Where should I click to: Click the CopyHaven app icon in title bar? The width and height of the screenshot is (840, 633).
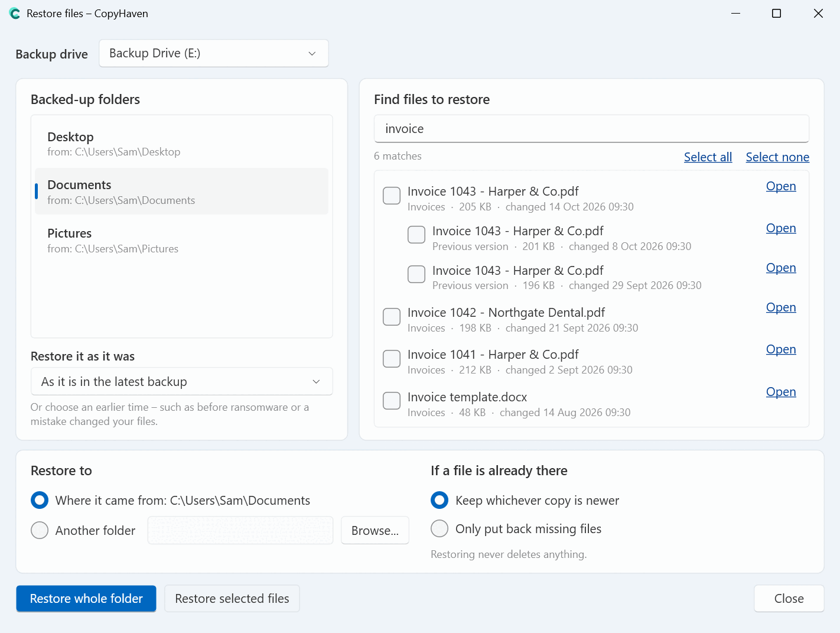pyautogui.click(x=15, y=14)
